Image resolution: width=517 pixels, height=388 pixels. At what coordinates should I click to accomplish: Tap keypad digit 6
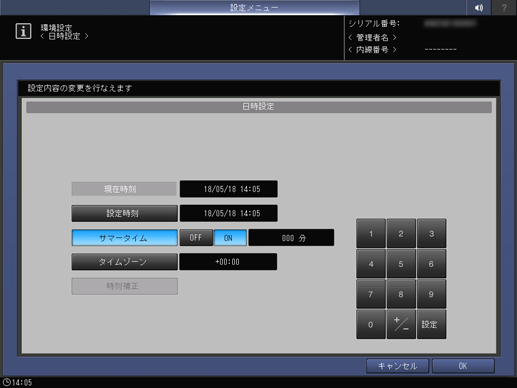coord(431,264)
